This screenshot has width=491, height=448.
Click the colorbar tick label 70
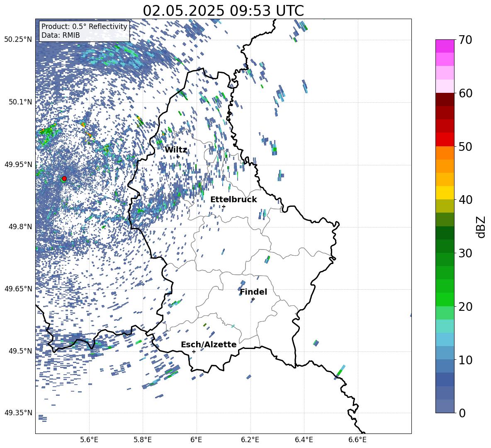pyautogui.click(x=466, y=40)
